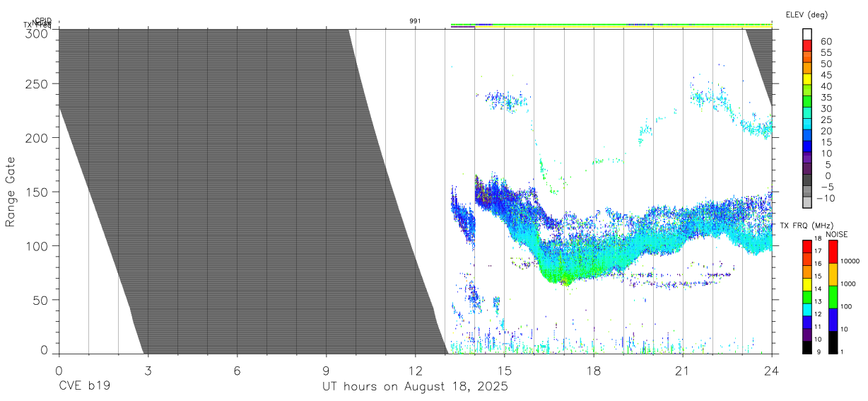Click the white top swatch of ELEV color bar

[807, 34]
